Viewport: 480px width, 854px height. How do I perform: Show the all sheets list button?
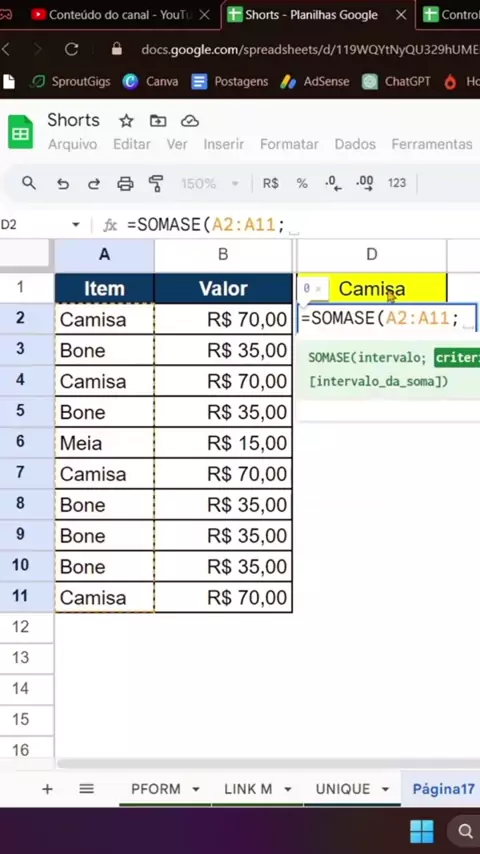click(87, 789)
